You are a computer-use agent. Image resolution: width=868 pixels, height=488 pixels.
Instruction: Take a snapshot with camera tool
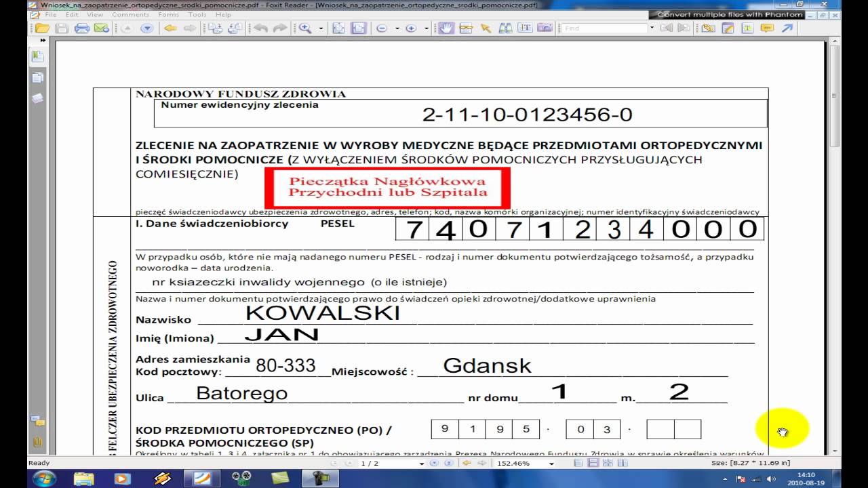coord(544,28)
